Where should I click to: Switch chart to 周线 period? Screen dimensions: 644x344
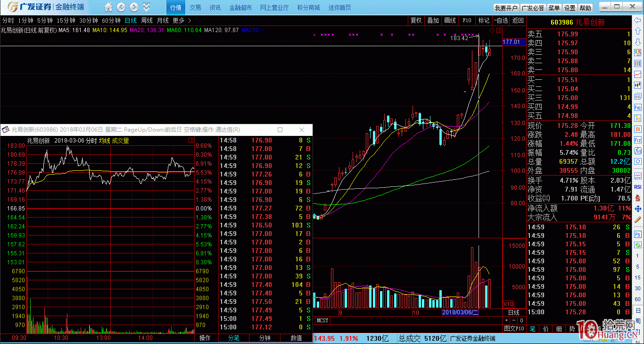pyautogui.click(x=147, y=20)
